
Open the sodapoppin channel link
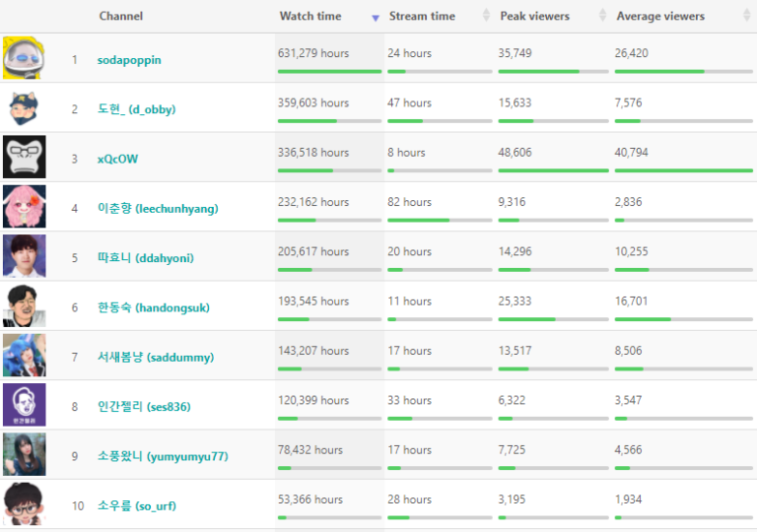coord(129,60)
